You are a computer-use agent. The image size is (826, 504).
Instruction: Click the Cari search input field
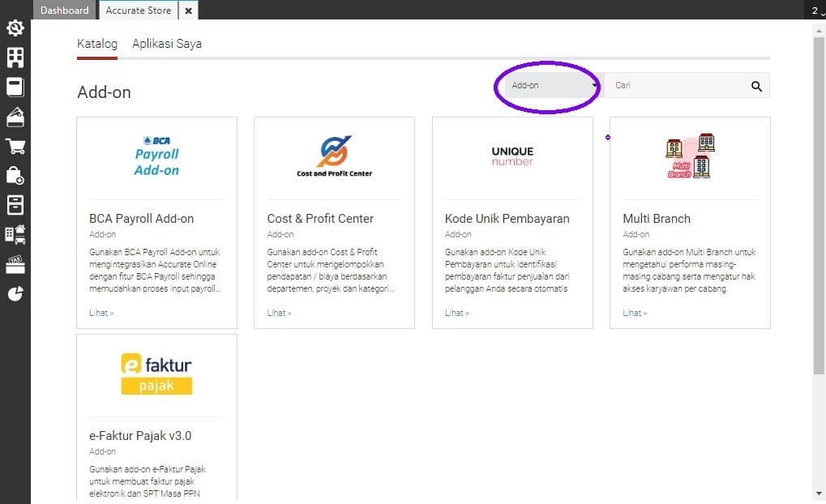(x=673, y=85)
